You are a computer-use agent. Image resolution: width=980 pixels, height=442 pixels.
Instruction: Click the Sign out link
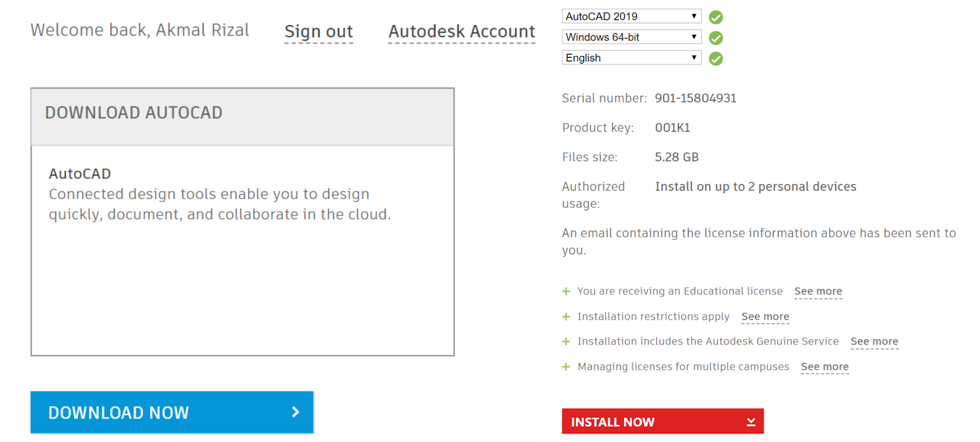(318, 31)
